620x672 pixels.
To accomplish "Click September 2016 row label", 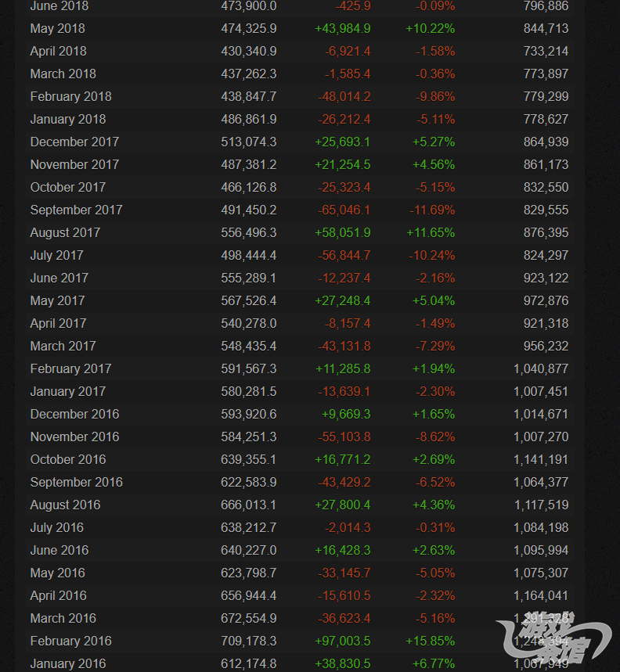I will coord(76,482).
